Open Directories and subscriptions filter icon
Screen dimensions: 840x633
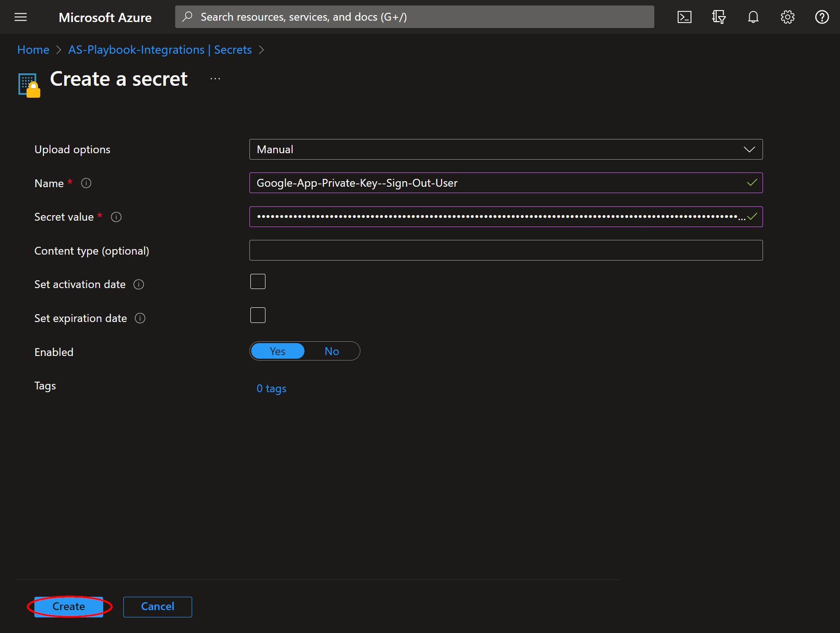tap(718, 17)
